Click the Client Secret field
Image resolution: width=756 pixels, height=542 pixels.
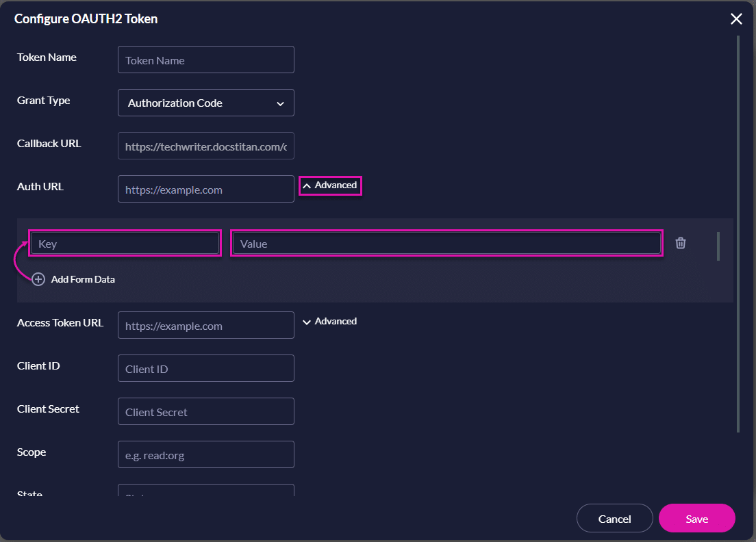pyautogui.click(x=205, y=411)
